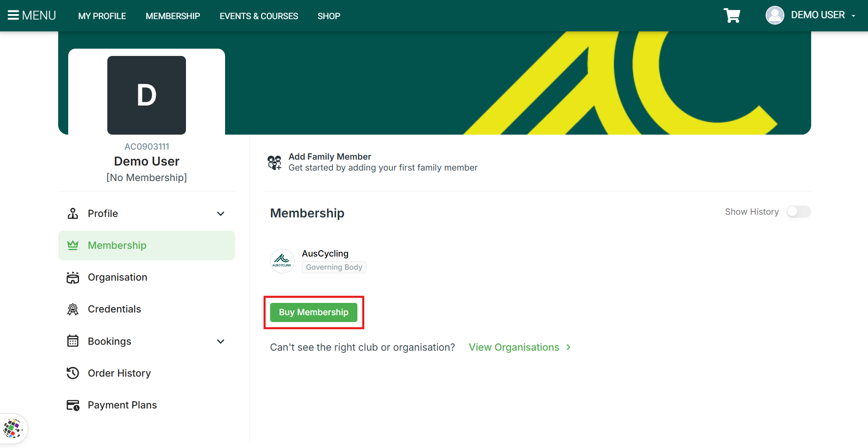Open the shopping cart icon
The width and height of the screenshot is (868, 448).
point(732,15)
